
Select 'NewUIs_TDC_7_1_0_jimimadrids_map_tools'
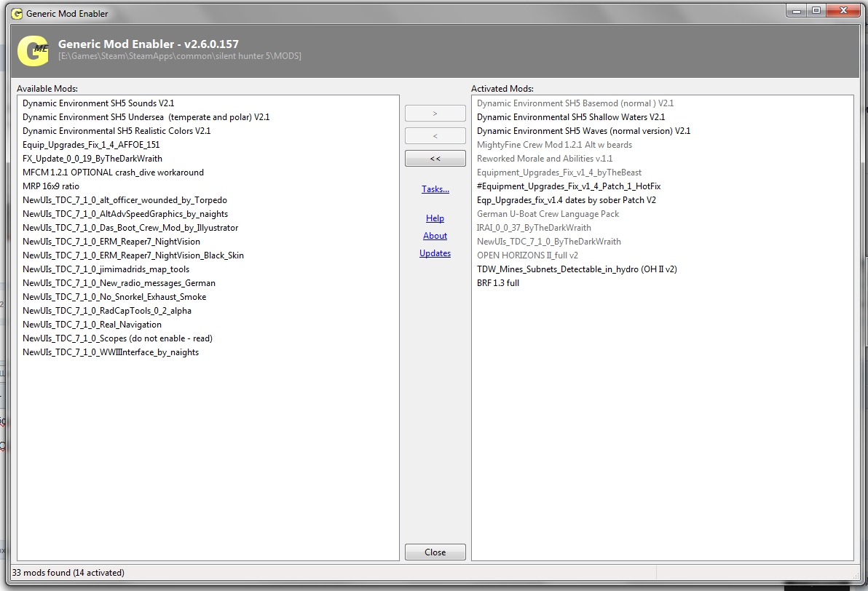point(106,269)
